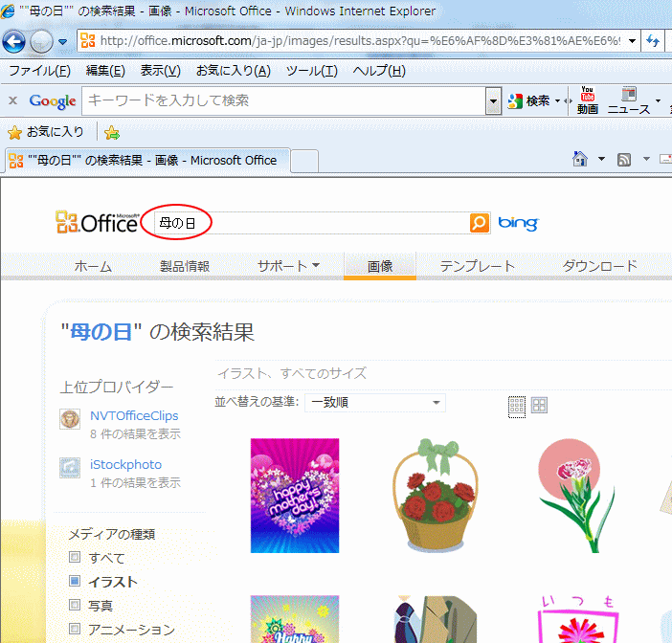Open the 表示(V) menu

coord(160,71)
